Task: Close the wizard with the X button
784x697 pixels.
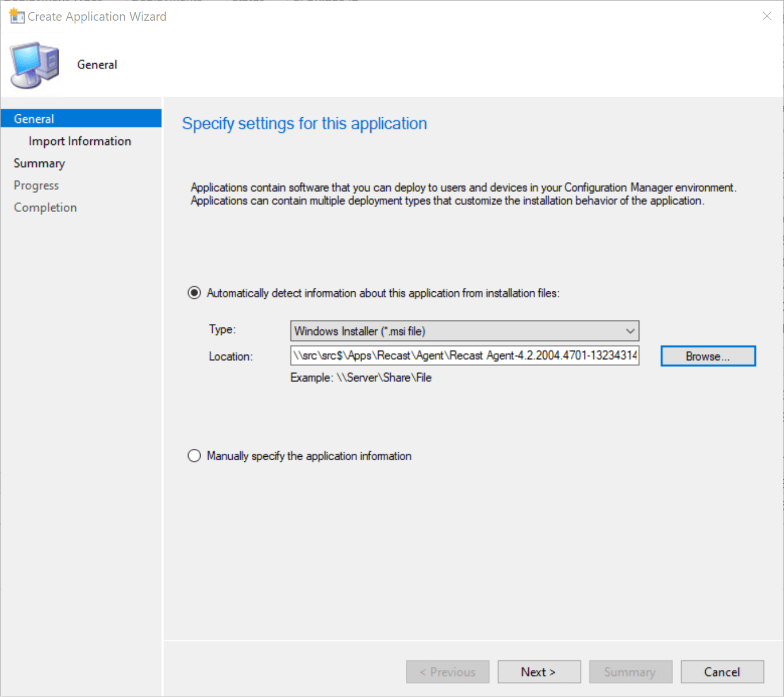Action: click(767, 16)
